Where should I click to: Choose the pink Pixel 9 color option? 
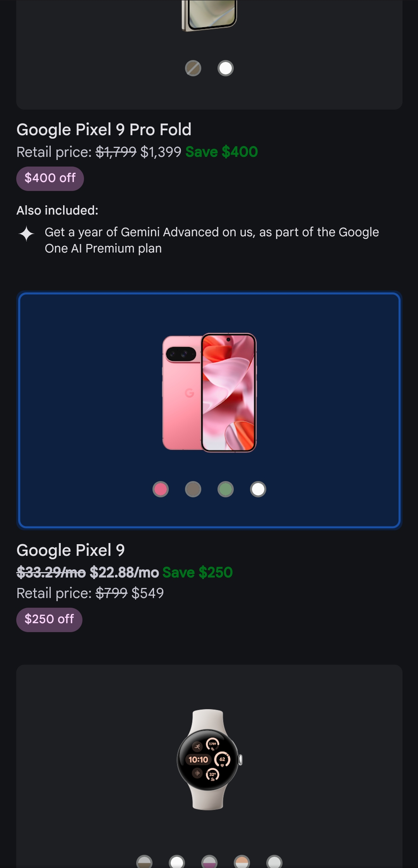point(161,489)
